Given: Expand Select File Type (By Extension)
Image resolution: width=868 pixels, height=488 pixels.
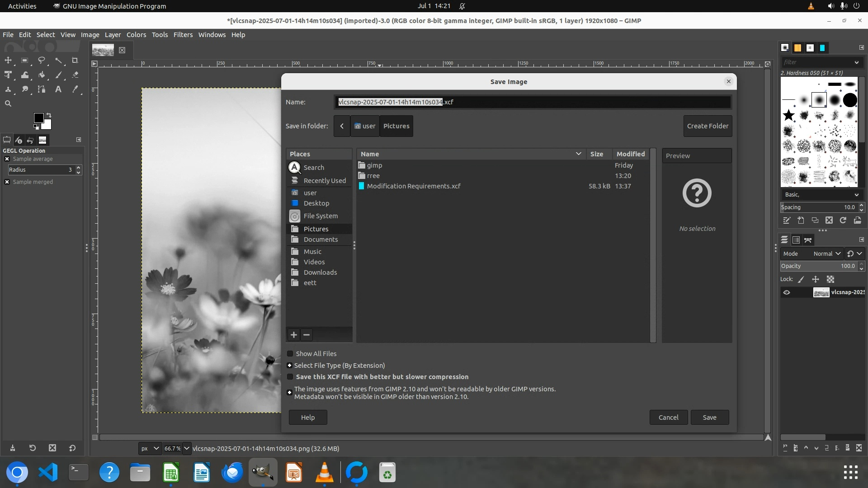Looking at the screenshot, I should (x=290, y=366).
